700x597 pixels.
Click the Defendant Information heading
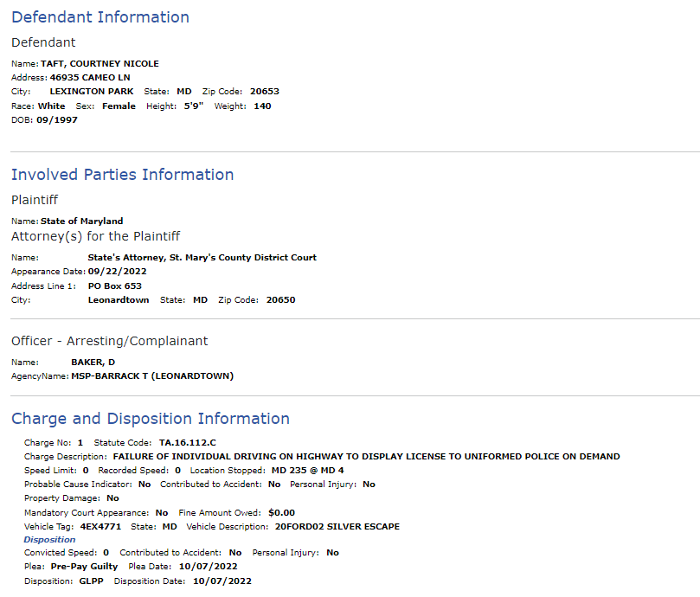coord(100,17)
